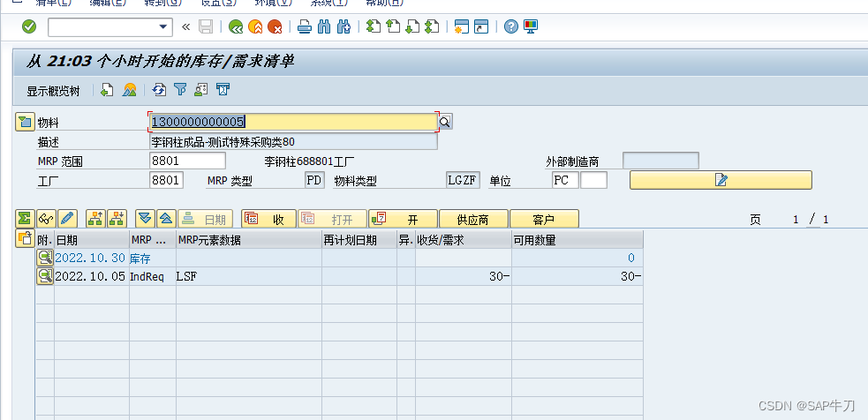The height and width of the screenshot is (420, 868).
Task: Select the date cell 2022.10.05
Action: click(x=91, y=277)
